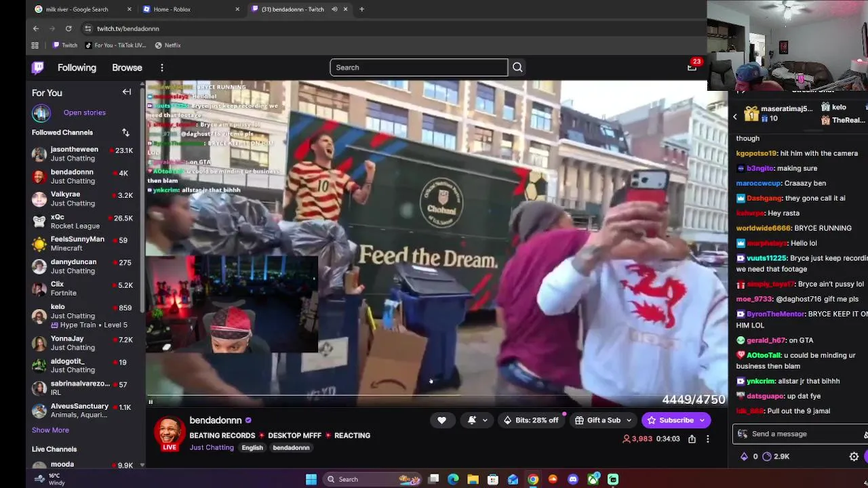
Task: Open the Windows Start menu
Action: pos(311,479)
